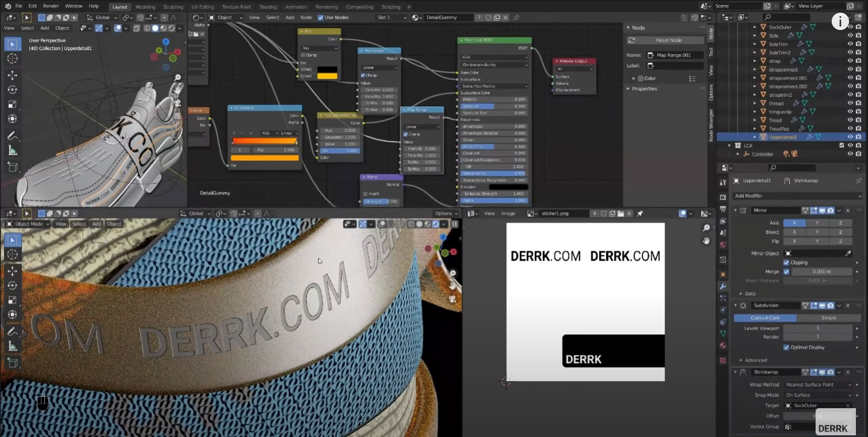
Task: Open the Render Properties camera tab
Action: click(723, 196)
